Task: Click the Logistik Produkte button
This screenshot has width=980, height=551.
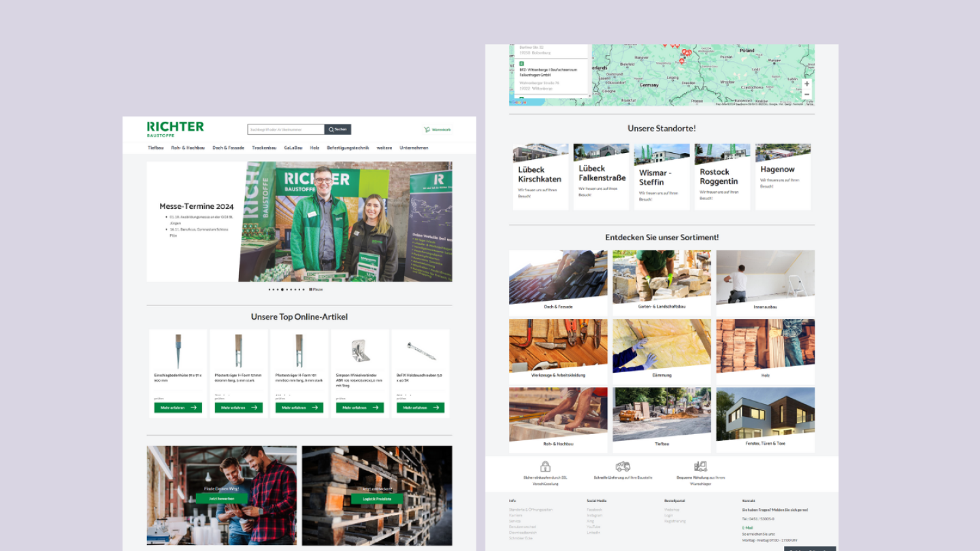Action: coord(376,498)
